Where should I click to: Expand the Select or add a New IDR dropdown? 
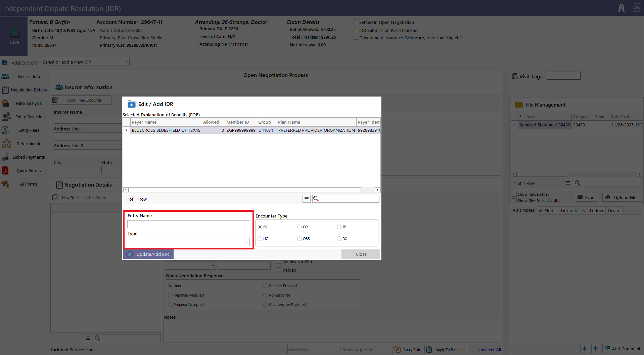(127, 62)
